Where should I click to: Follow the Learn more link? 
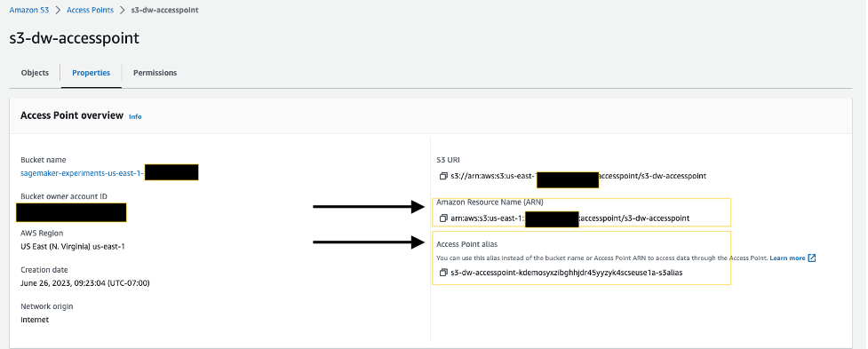[787, 258]
